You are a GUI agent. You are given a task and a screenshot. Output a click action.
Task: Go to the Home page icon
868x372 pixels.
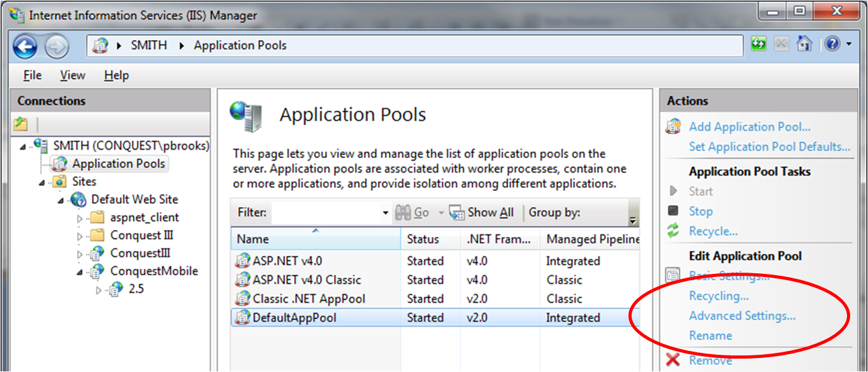tap(804, 44)
